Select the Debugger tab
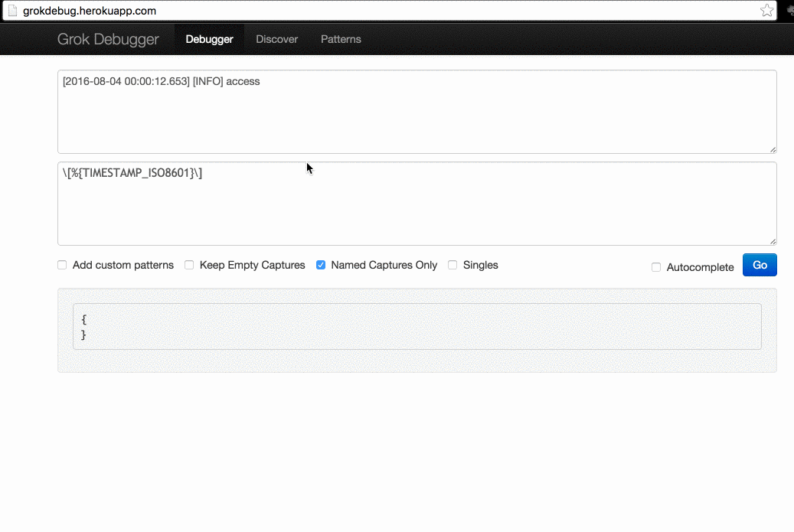Viewport: 794px width, 532px height. (x=209, y=39)
